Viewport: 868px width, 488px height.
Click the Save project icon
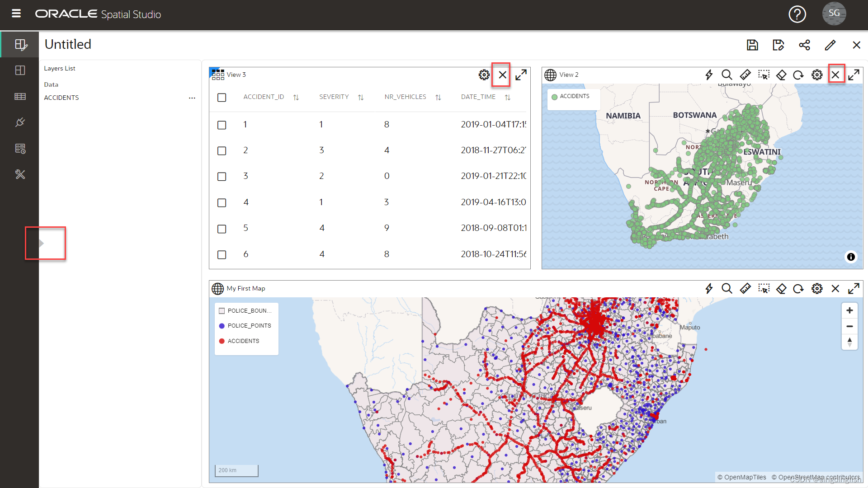point(752,45)
